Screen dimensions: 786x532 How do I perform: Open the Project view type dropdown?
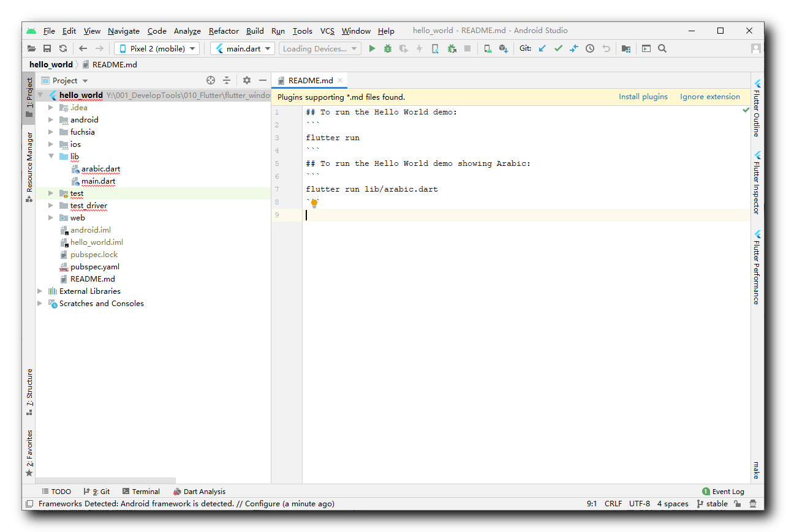(65, 80)
